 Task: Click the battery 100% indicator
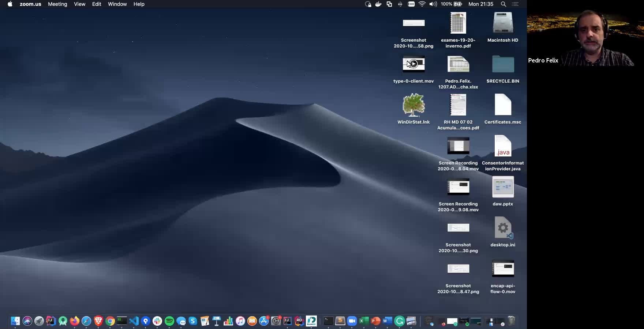[x=451, y=4]
